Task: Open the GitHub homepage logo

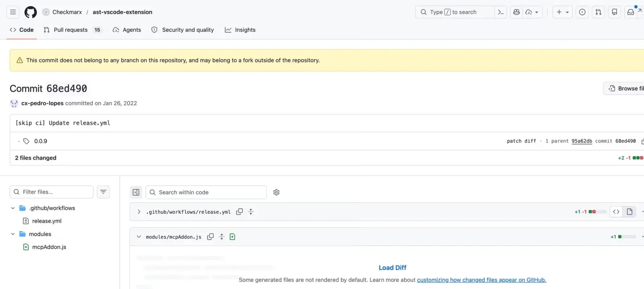Action: click(31, 12)
